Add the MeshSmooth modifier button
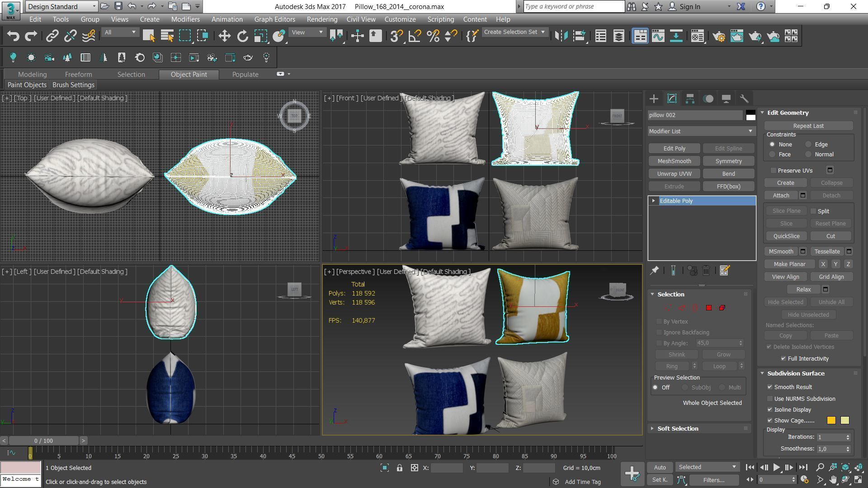This screenshot has width=868, height=488. (674, 161)
